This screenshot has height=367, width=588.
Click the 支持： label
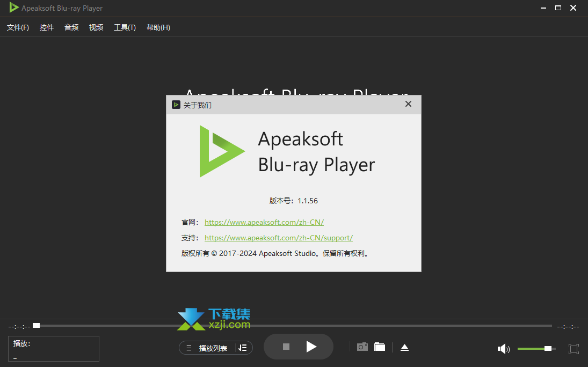(x=190, y=238)
